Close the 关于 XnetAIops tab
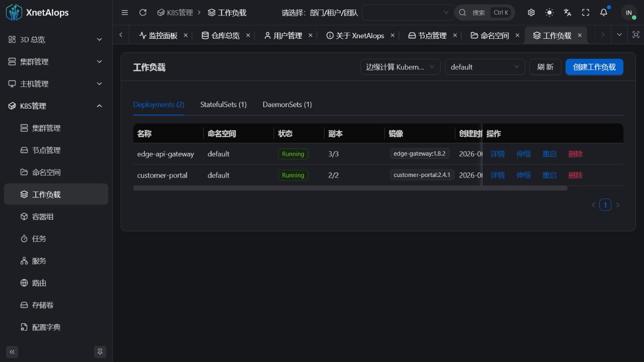This screenshot has height=362, width=644. pyautogui.click(x=392, y=35)
